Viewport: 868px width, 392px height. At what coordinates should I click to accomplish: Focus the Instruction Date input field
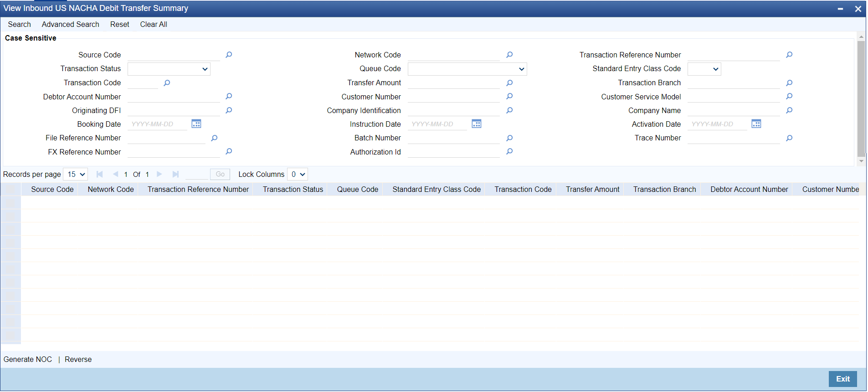437,124
